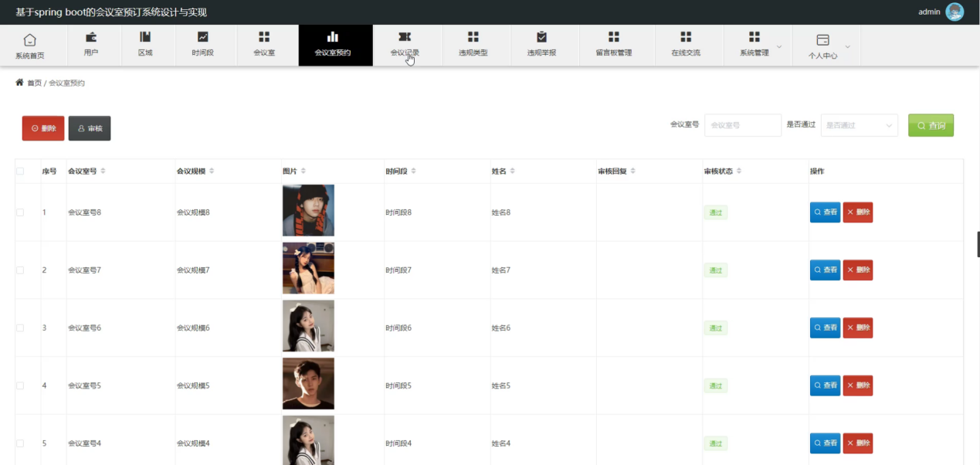The image size is (980, 465).
Task: Click the 用户 briefcase icon
Action: point(91,37)
